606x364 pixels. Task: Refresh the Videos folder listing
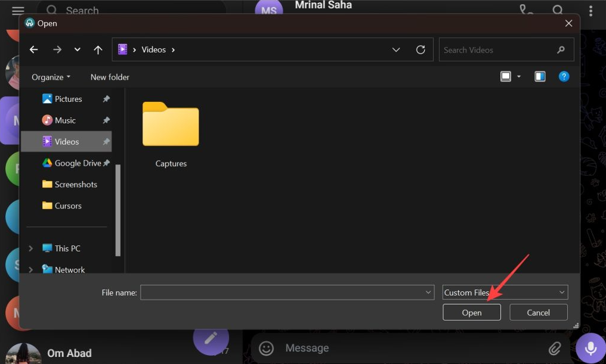click(x=421, y=50)
